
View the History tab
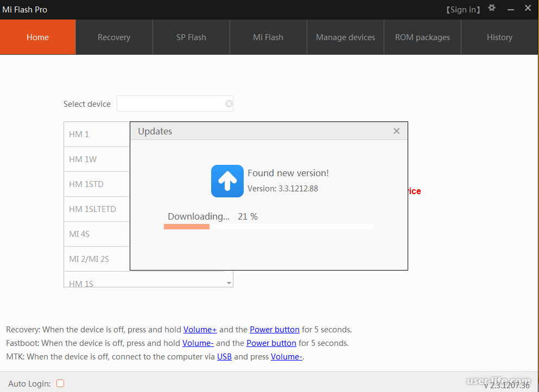coord(499,37)
